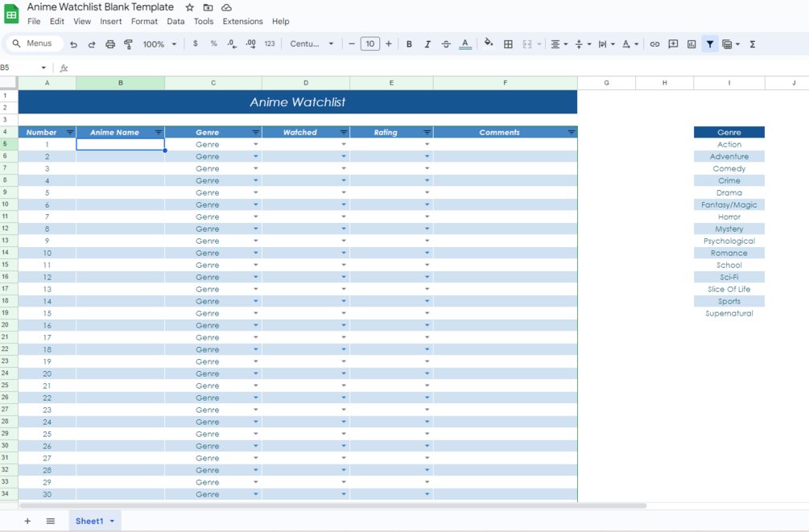Select the paint format roller icon
809x532 pixels.
coord(129,44)
